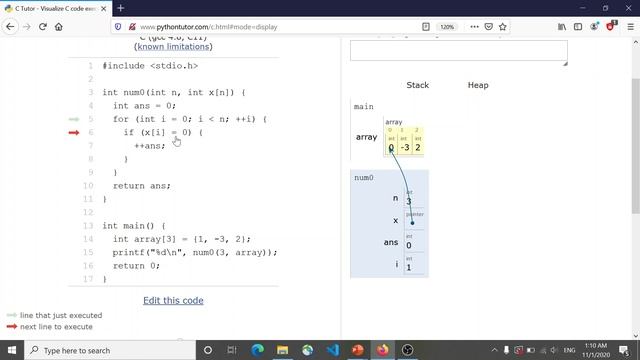Open the Firefox account icon
The width and height of the screenshot is (640, 360).
(x=594, y=27)
